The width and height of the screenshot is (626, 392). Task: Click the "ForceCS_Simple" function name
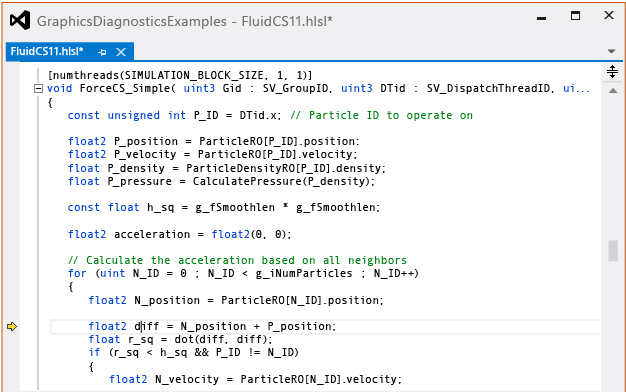pos(125,88)
